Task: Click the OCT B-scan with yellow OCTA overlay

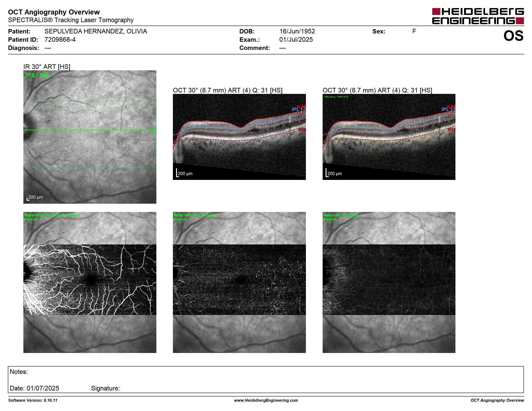Action: click(x=389, y=137)
